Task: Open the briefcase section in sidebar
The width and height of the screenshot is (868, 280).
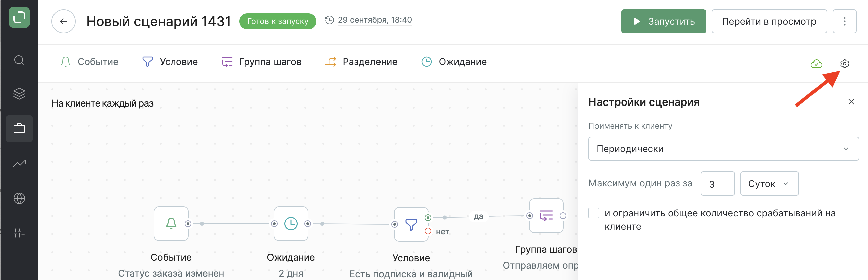Action: pyautogui.click(x=19, y=128)
